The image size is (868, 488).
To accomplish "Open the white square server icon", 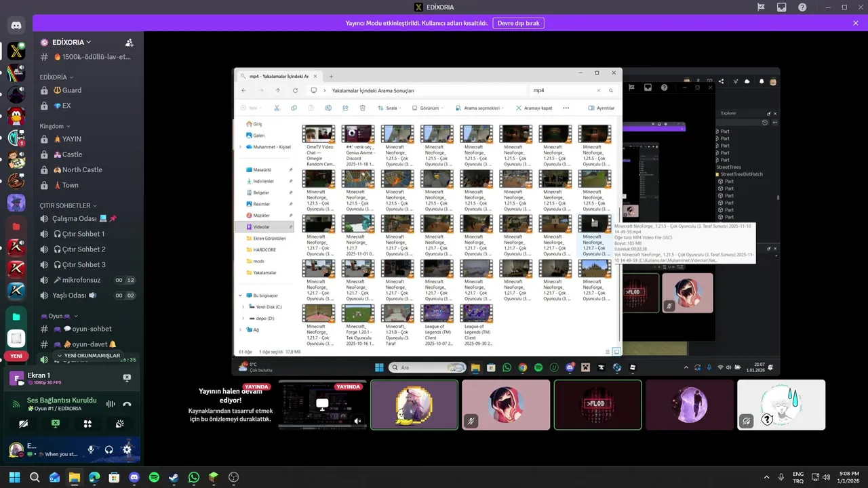I will 16,338.
